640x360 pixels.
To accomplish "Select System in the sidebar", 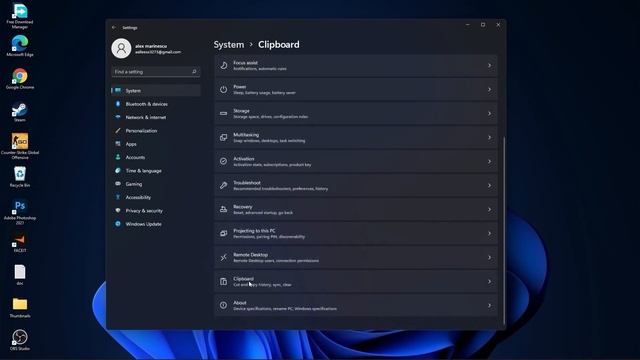I will [x=156, y=91].
